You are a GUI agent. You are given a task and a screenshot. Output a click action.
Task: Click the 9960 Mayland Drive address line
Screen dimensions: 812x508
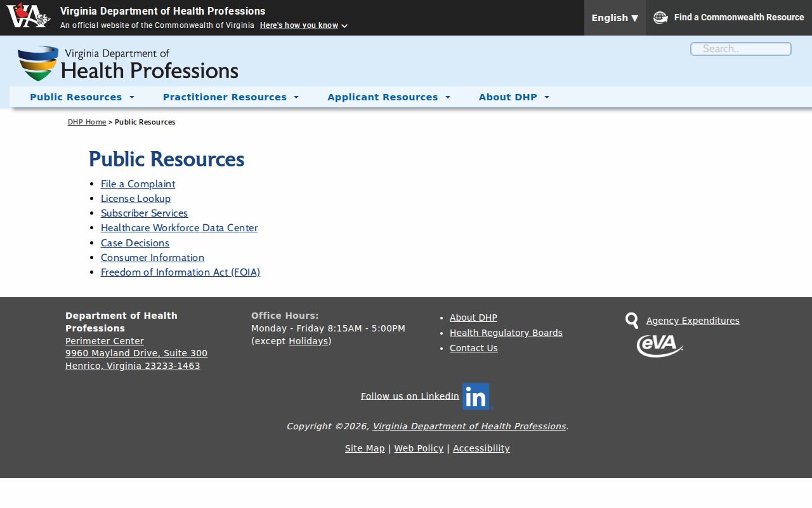(136, 353)
